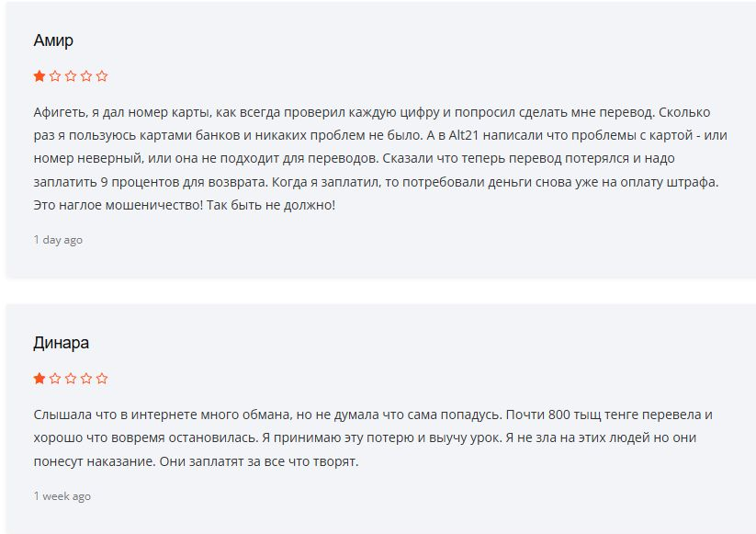Image resolution: width=756 pixels, height=534 pixels.
Task: Click the reviewer name Амир
Action: tap(53, 40)
